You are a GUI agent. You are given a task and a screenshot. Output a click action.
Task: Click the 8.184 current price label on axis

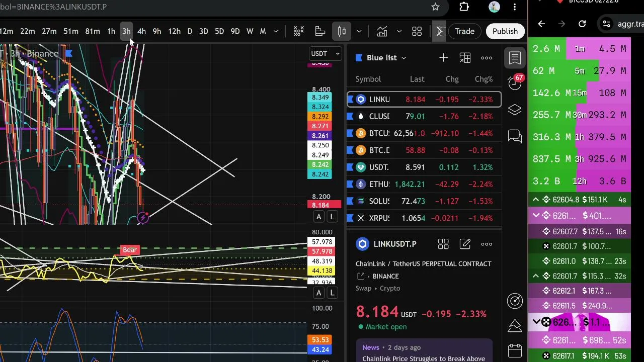coord(324,205)
